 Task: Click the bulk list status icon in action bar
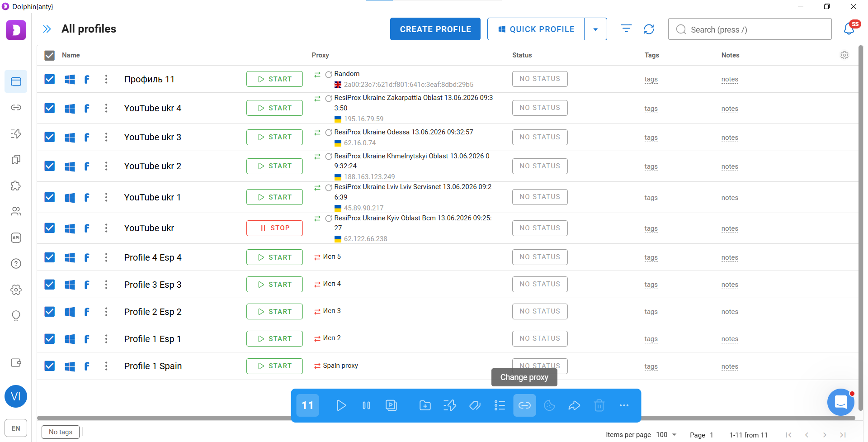pos(500,405)
